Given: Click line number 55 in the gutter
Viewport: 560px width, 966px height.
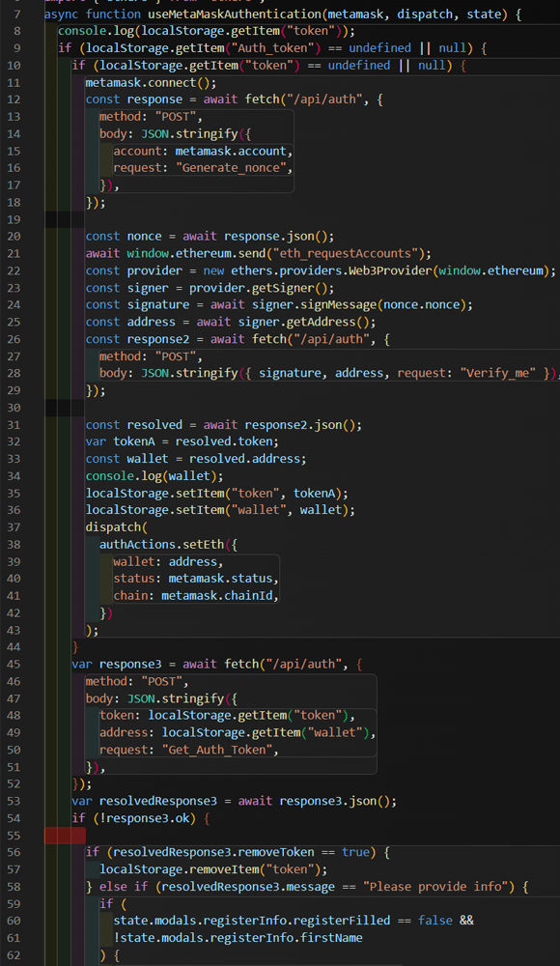Looking at the screenshot, I should click(x=14, y=836).
